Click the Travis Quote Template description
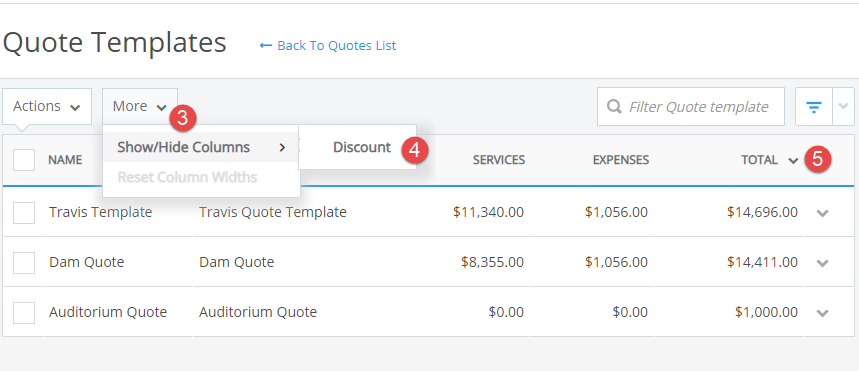 (273, 212)
